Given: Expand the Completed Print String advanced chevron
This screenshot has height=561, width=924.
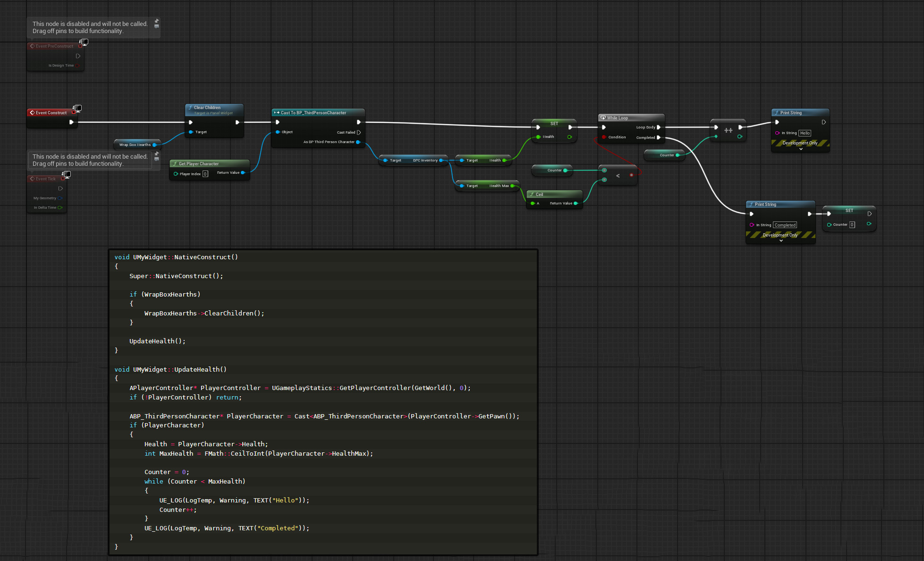Looking at the screenshot, I should (x=781, y=241).
